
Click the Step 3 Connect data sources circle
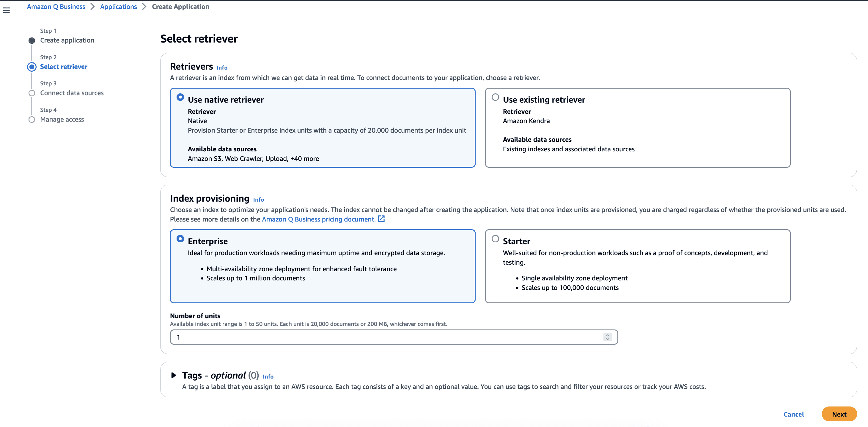tap(32, 93)
